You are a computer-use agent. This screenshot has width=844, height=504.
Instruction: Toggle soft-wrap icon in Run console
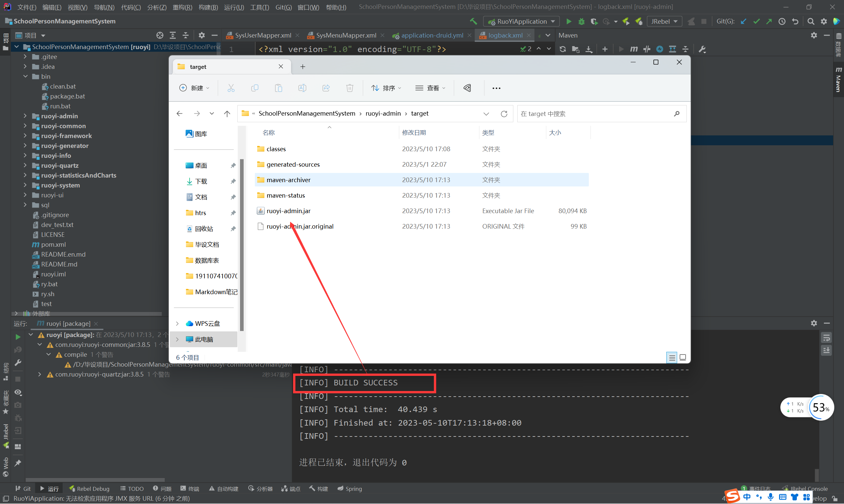pos(826,338)
